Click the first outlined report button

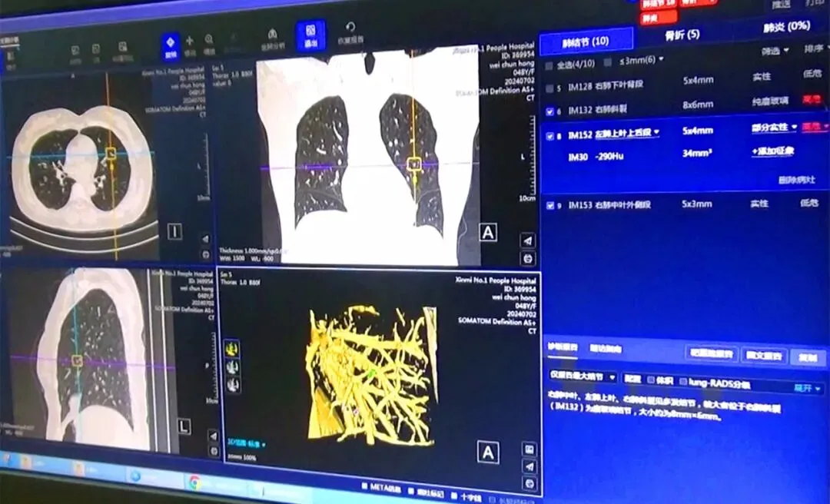point(712,353)
